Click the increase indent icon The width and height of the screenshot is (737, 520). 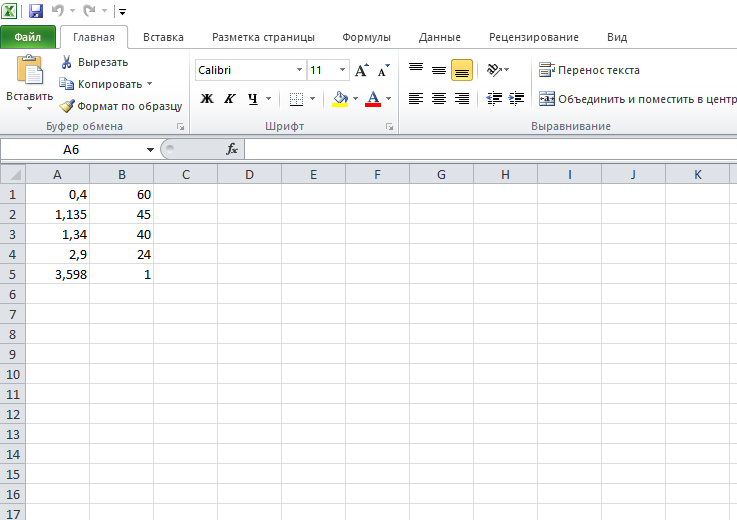516,98
